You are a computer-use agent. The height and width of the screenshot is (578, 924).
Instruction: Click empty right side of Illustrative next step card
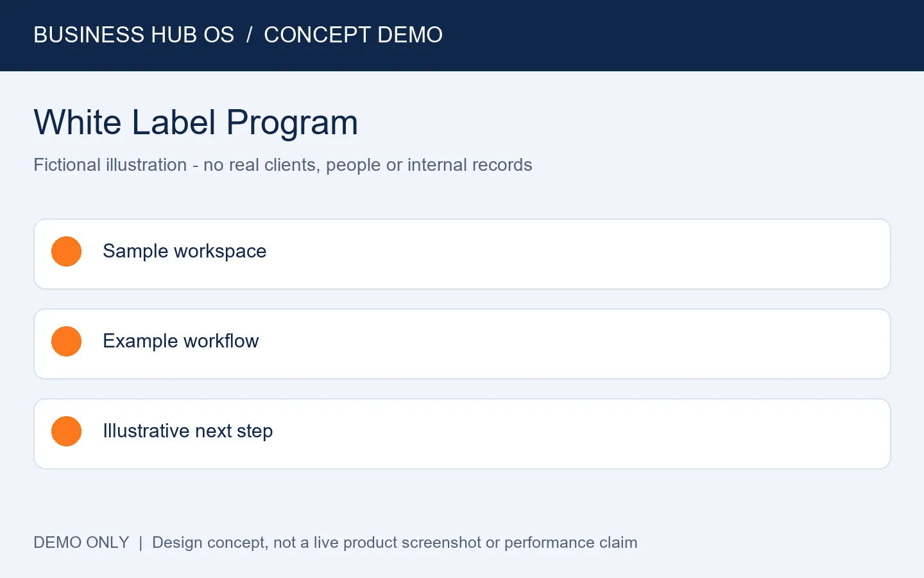coord(577,434)
